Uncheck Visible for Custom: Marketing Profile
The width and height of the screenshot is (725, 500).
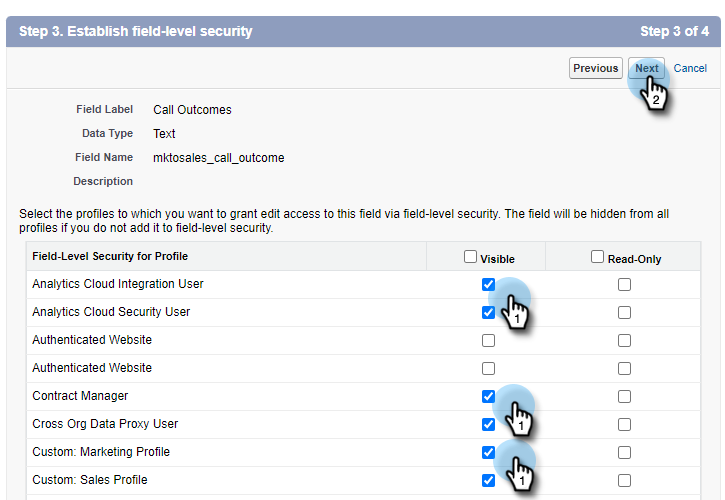488,452
